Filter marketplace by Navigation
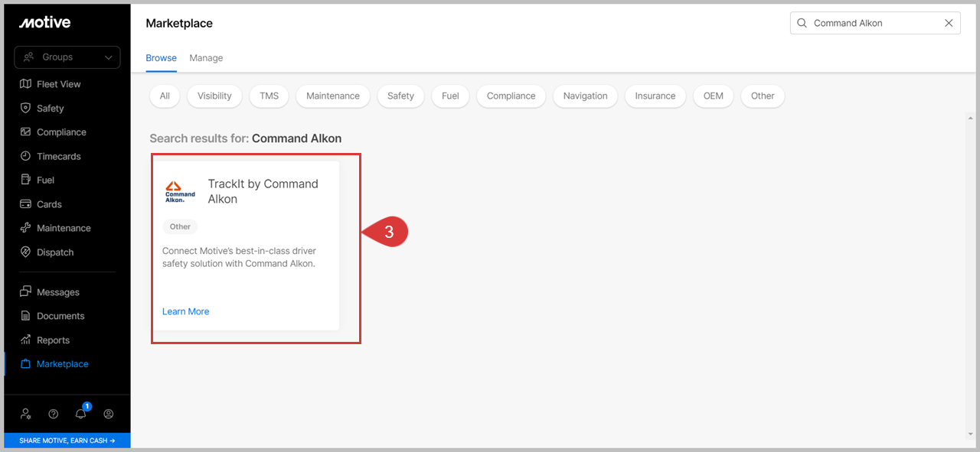The image size is (980, 452). (x=586, y=96)
